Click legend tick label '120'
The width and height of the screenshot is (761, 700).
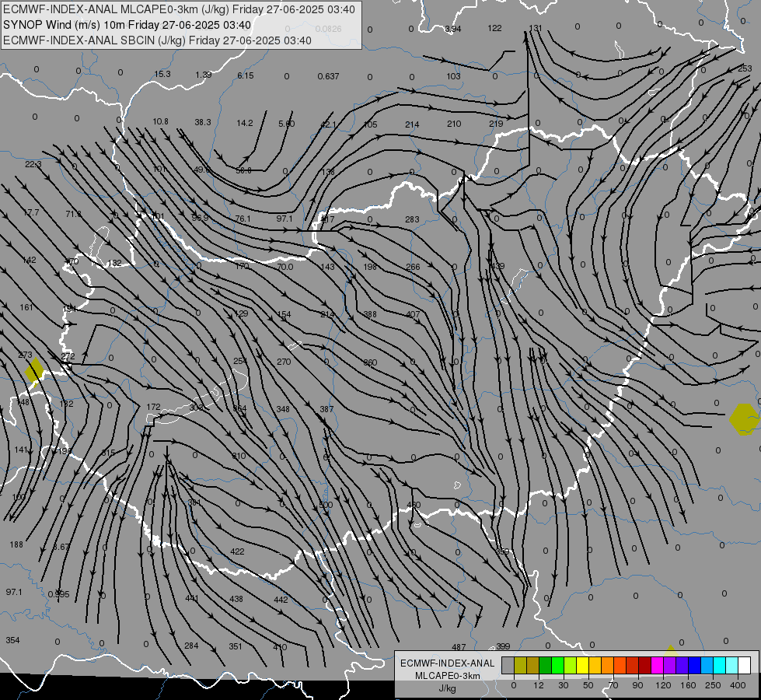(x=663, y=685)
